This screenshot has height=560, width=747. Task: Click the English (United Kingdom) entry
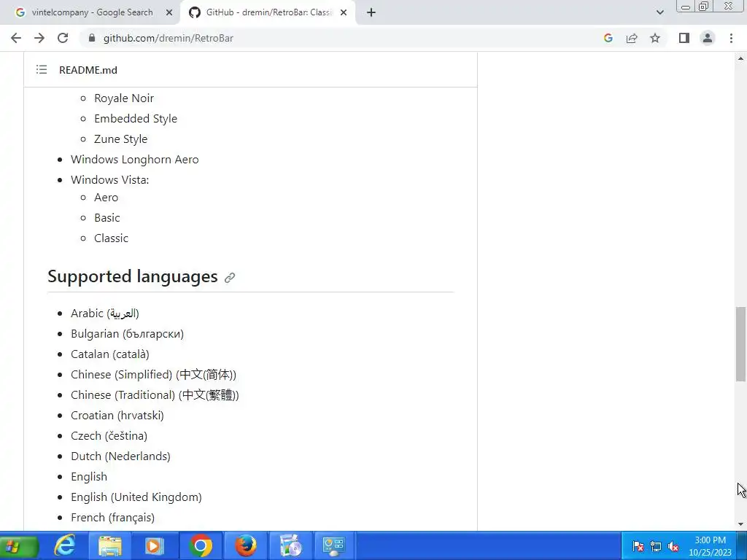pos(136,497)
